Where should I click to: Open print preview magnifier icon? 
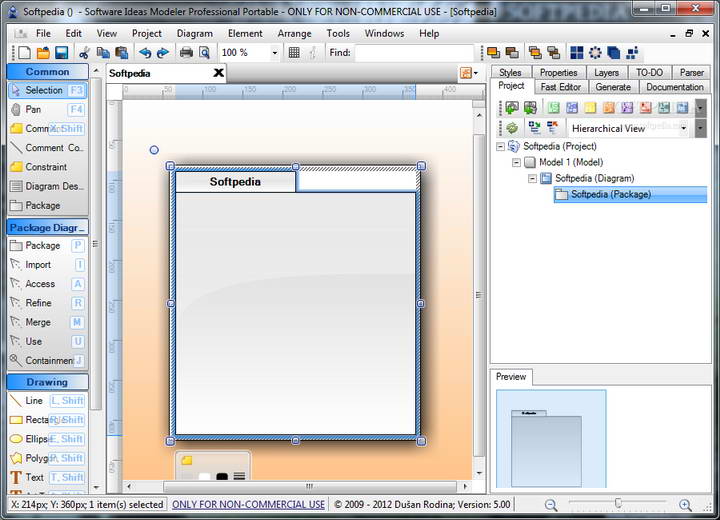coord(204,53)
